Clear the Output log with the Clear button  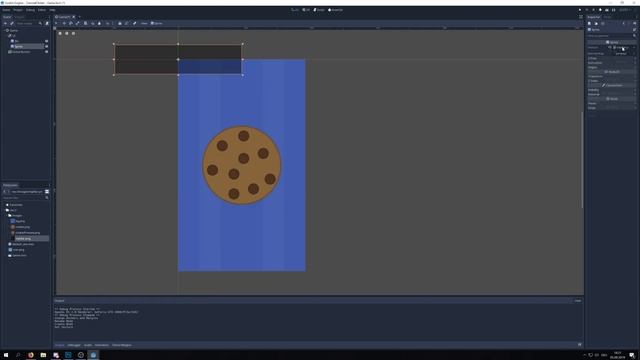pos(578,300)
